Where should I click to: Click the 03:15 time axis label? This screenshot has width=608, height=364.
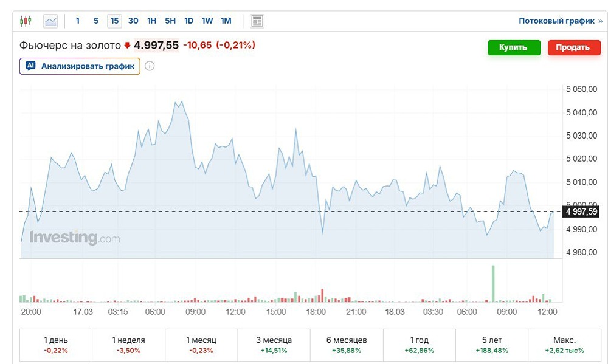(x=118, y=312)
